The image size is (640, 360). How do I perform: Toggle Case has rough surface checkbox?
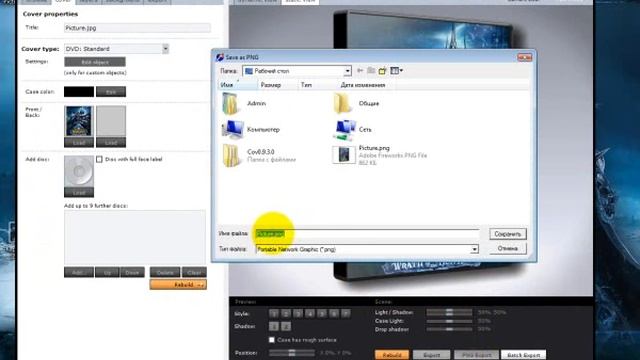[x=272, y=340]
